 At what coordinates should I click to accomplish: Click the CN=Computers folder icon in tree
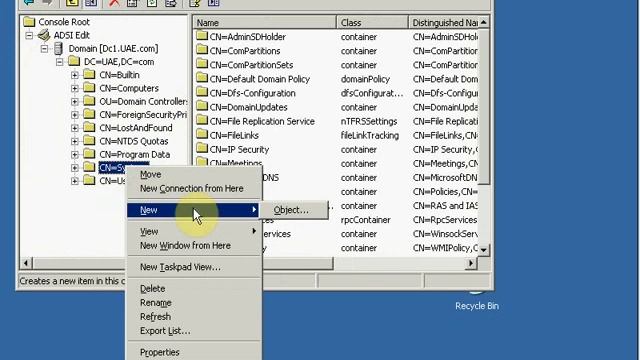point(89,88)
